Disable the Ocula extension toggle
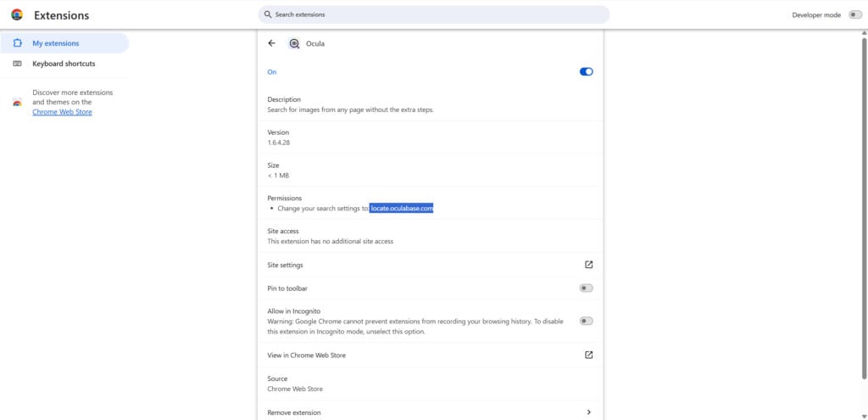Image resolution: width=868 pixels, height=420 pixels. 586,72
